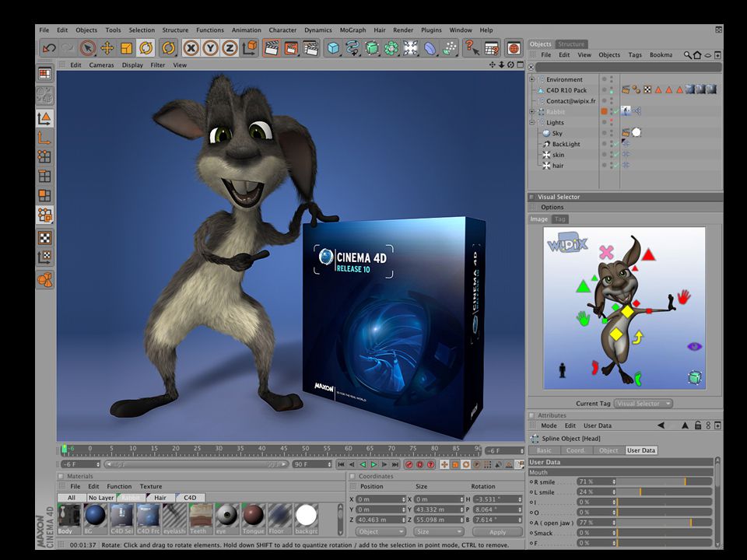Toggle Rabbit orange layer square
The width and height of the screenshot is (747, 560).
pos(604,111)
